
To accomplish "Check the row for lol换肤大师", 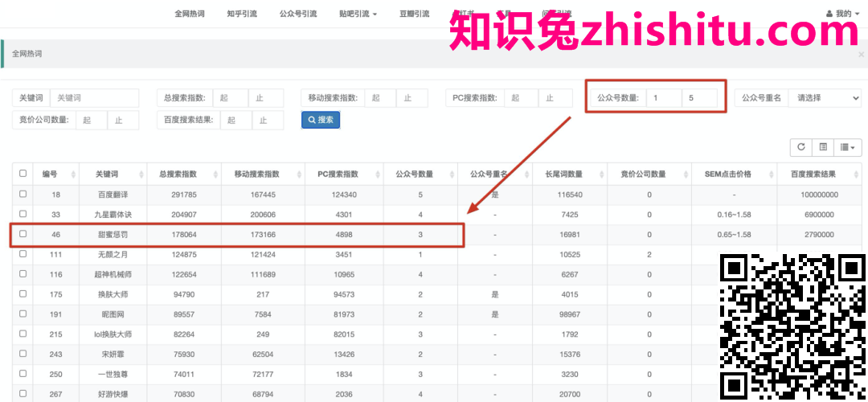I will [x=23, y=334].
